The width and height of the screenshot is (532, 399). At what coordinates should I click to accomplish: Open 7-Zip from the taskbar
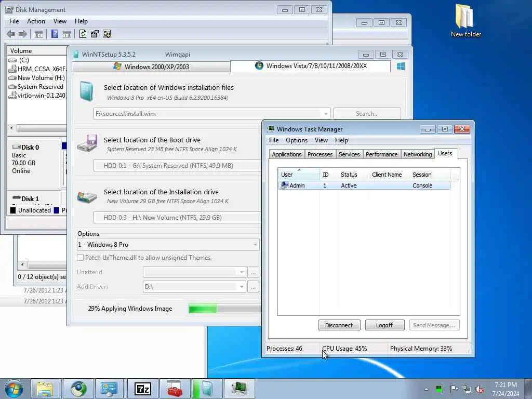click(142, 389)
